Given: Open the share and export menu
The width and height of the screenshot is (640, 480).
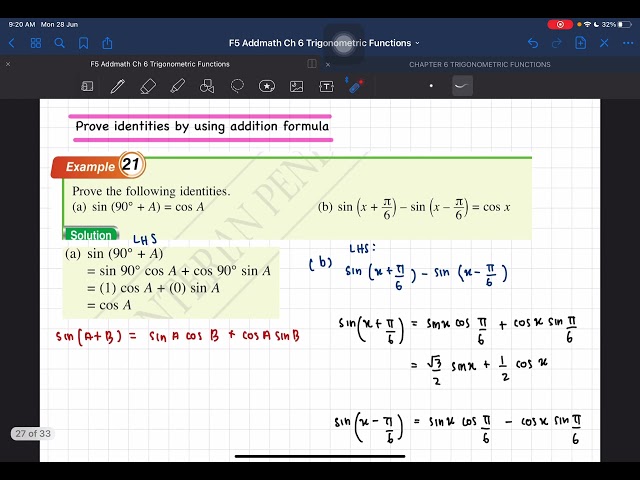Looking at the screenshot, I should pos(107,42).
